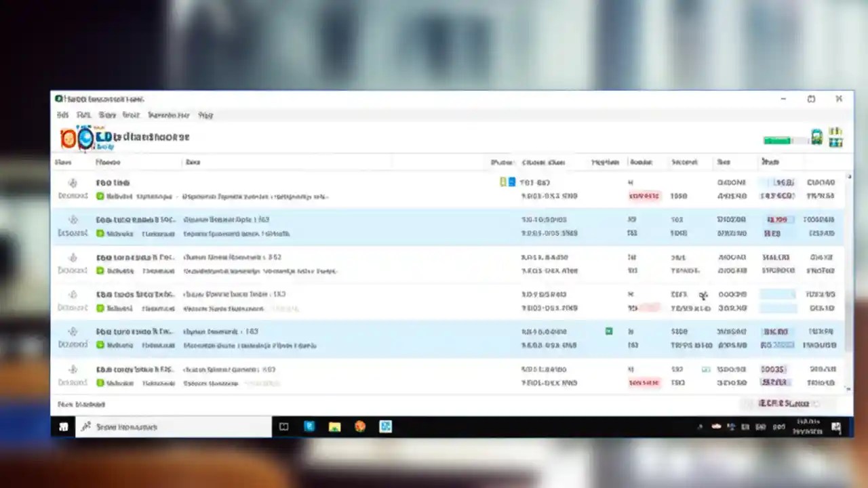Select the orange add-download tool icon
The height and width of the screenshot is (488, 868).
click(68, 138)
